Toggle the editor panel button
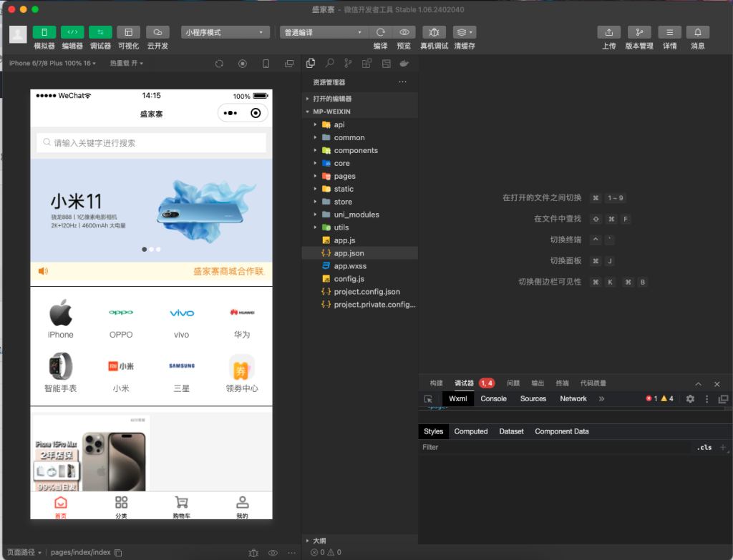733x560 pixels. [x=72, y=32]
